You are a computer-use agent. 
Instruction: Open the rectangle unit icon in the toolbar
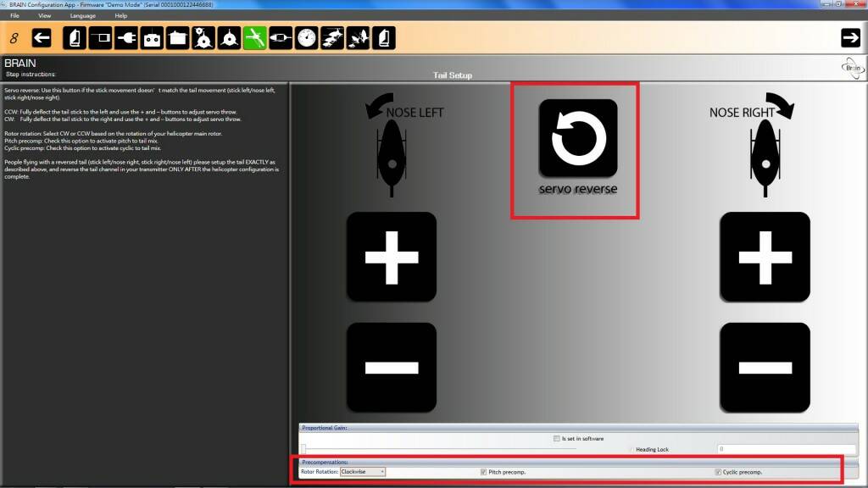[x=100, y=38]
